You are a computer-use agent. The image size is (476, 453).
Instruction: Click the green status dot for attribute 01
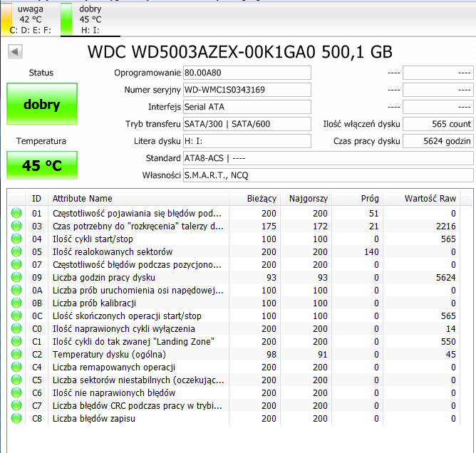pos(16,213)
